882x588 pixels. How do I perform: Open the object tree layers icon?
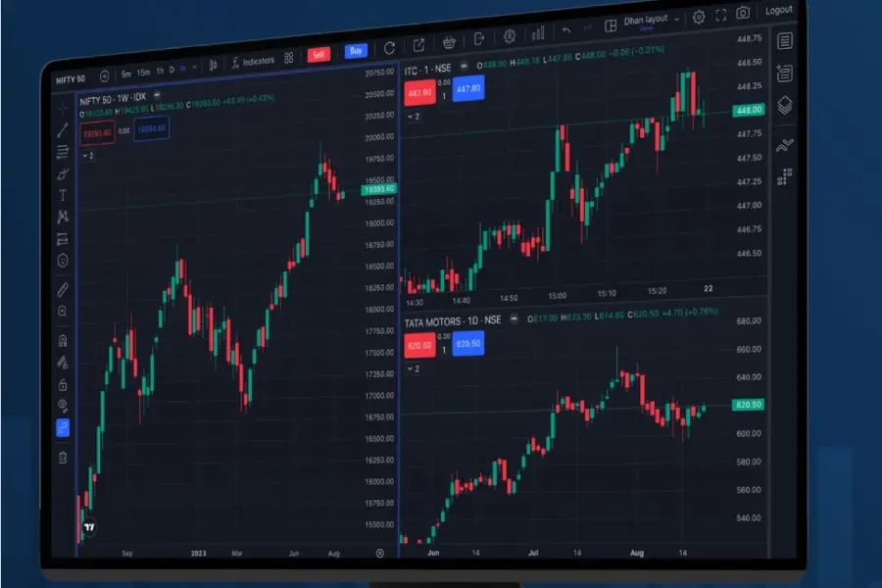[784, 106]
